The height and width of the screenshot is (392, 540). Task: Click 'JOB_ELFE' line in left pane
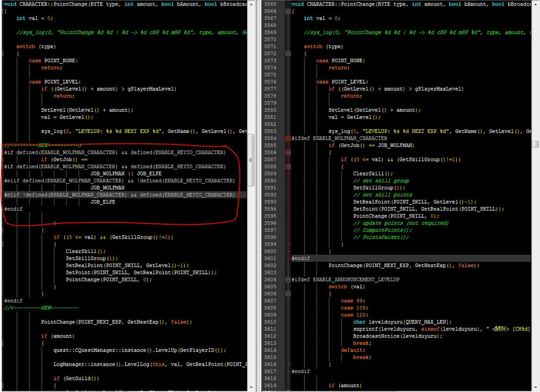pyautogui.click(x=103, y=202)
